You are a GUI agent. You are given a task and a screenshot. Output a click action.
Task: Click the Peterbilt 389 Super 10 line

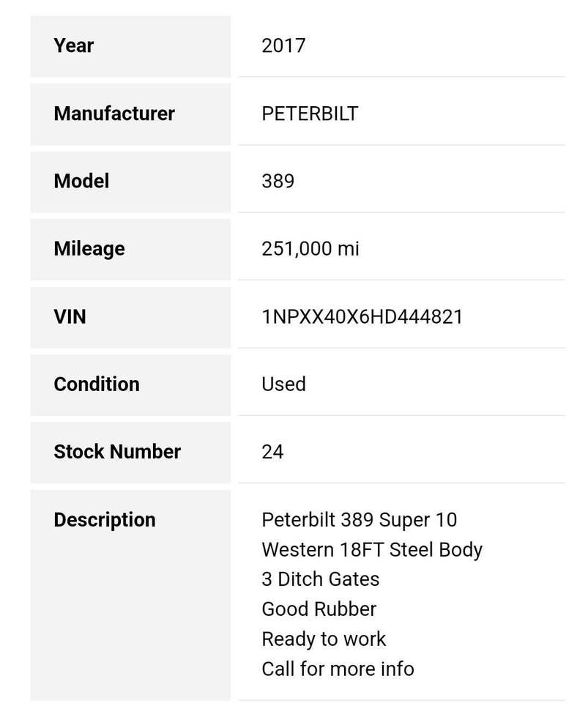[359, 520]
